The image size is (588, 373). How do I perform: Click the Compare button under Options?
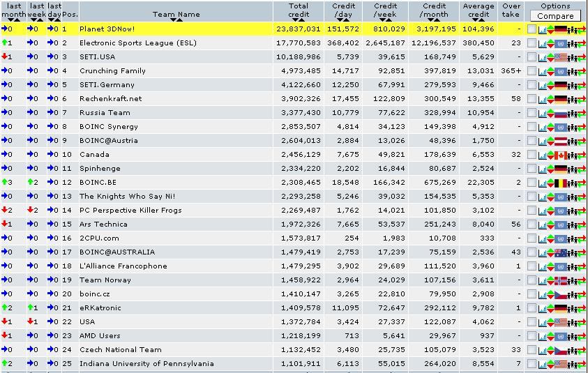tap(555, 16)
